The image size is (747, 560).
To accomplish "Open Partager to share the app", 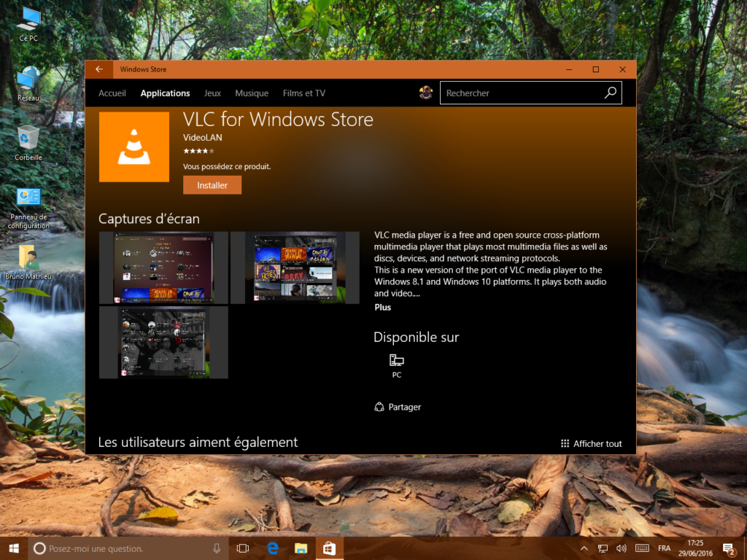I will 398,407.
